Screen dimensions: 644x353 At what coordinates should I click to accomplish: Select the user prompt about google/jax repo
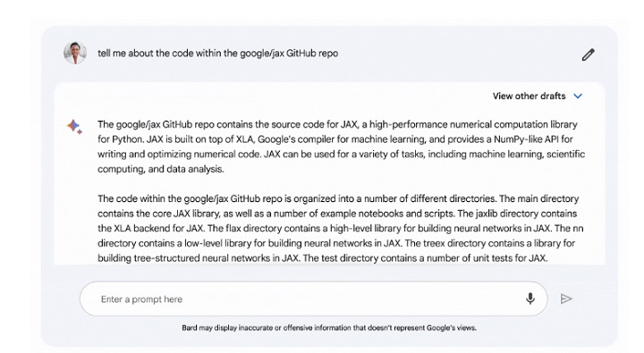click(x=217, y=54)
